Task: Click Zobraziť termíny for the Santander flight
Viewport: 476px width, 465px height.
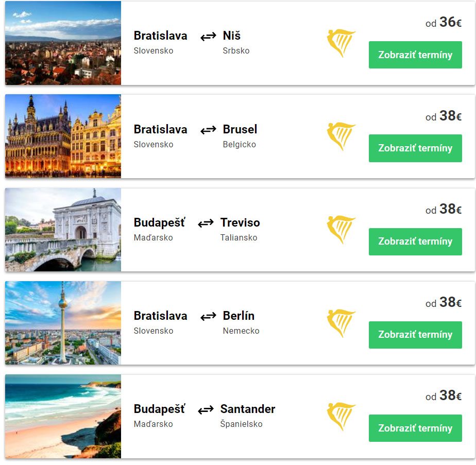Action: tap(415, 428)
